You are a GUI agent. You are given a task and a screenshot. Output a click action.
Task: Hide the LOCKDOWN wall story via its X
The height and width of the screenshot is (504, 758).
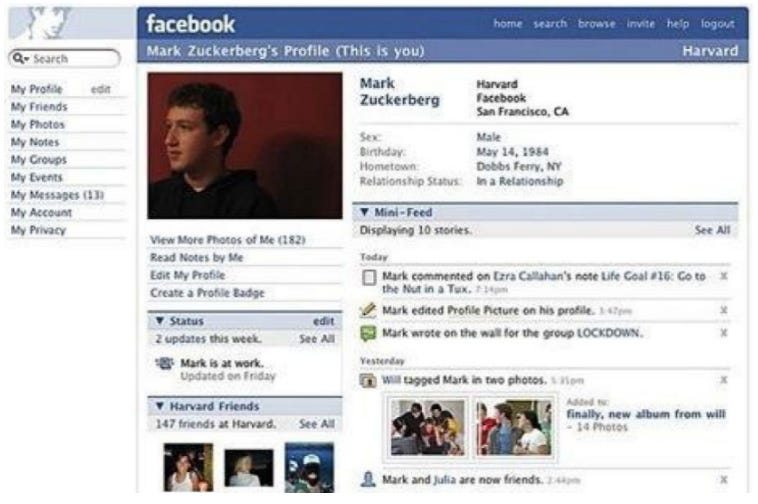[724, 332]
